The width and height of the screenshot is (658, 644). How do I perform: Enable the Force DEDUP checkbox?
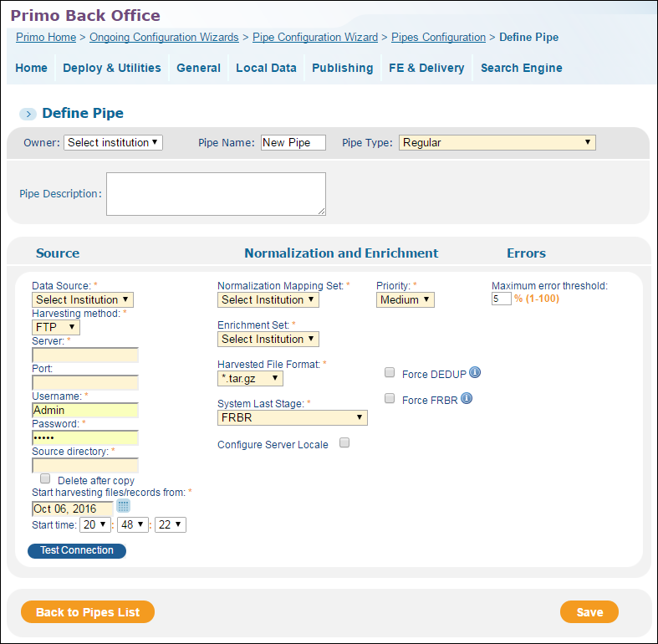[x=390, y=372]
